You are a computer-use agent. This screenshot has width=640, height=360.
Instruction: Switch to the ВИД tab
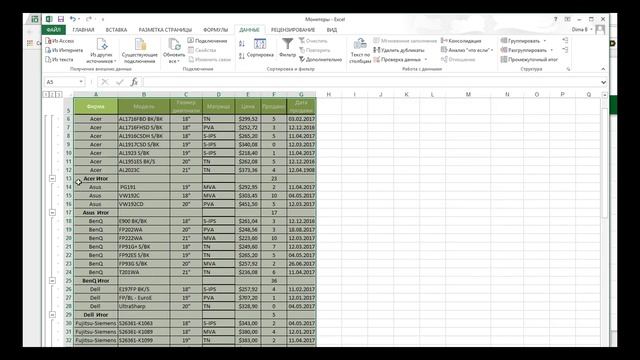(331, 30)
